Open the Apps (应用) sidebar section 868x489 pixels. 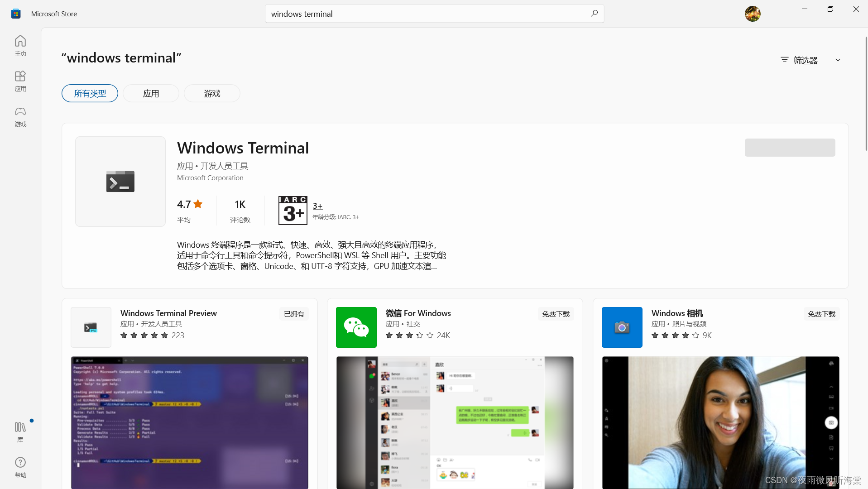coord(20,81)
